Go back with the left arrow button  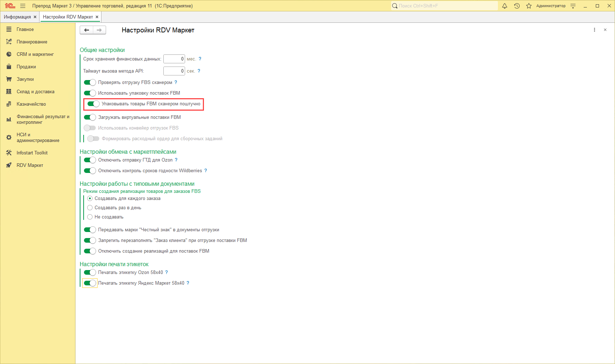point(86,30)
